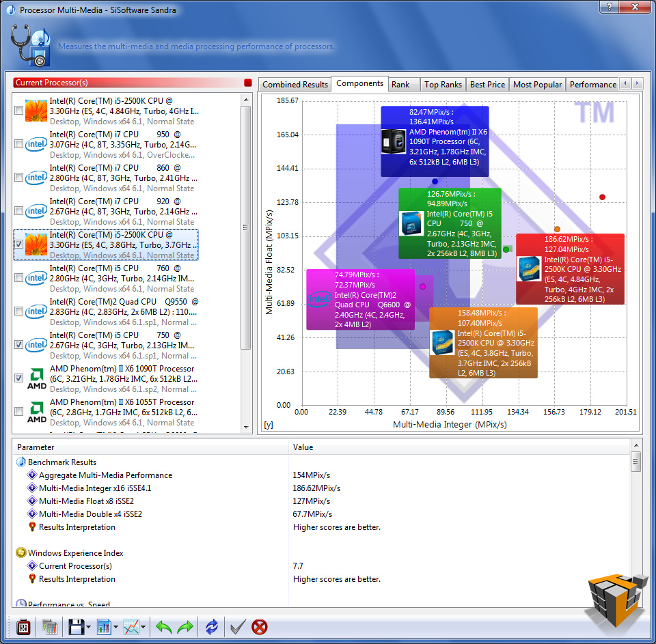
Task: Uncheck the i5-2500K 3.8GHz checkbox
Action: pos(18,244)
